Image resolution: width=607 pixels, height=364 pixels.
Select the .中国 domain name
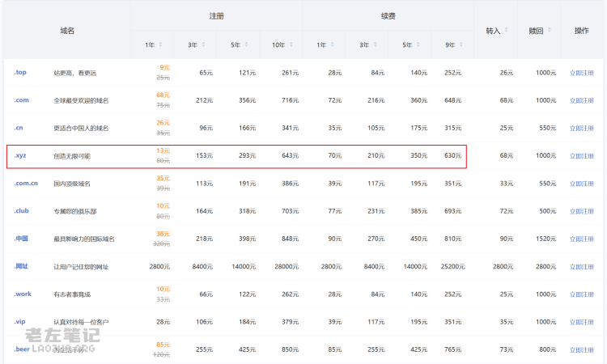coord(22,239)
